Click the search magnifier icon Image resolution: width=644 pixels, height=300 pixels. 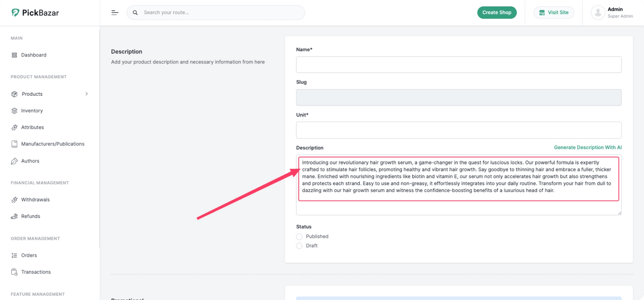tap(135, 12)
